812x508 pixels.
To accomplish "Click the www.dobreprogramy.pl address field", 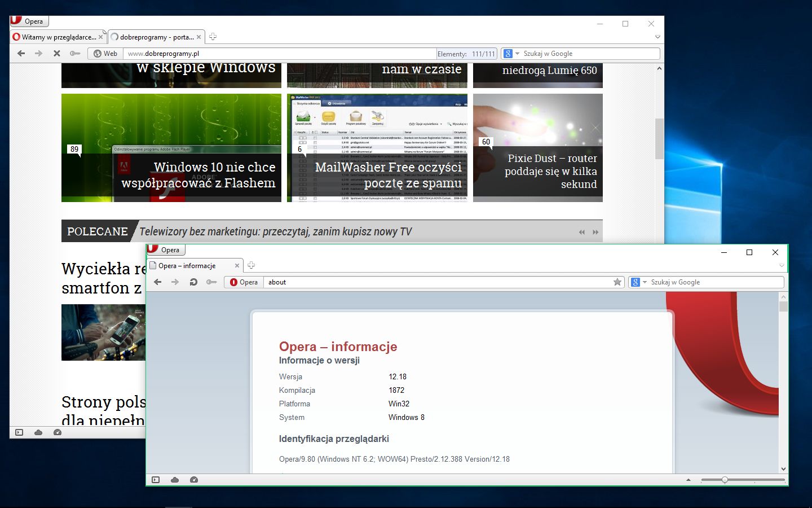I will (280, 54).
